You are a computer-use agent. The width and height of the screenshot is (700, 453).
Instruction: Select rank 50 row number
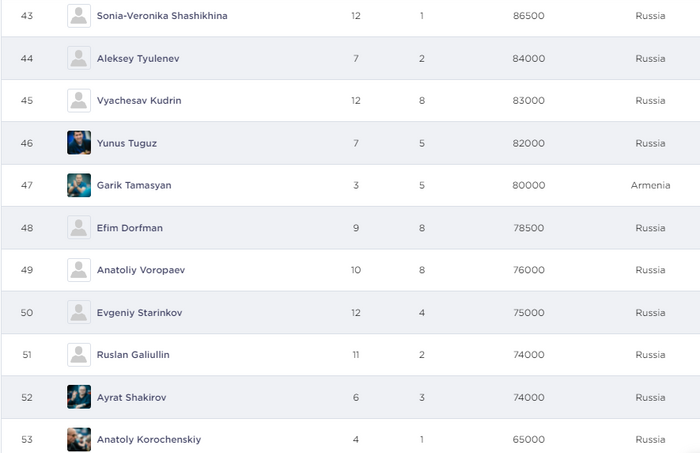pos(27,313)
